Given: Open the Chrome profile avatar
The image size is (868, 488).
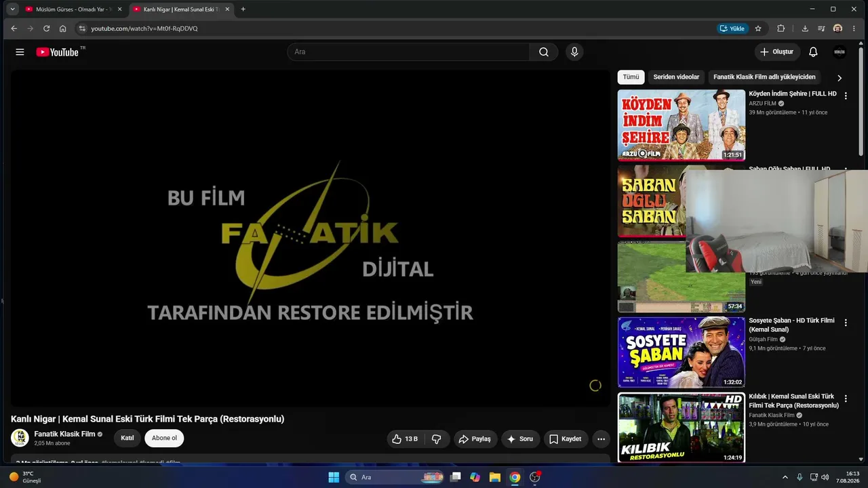Looking at the screenshot, I should coord(837,28).
